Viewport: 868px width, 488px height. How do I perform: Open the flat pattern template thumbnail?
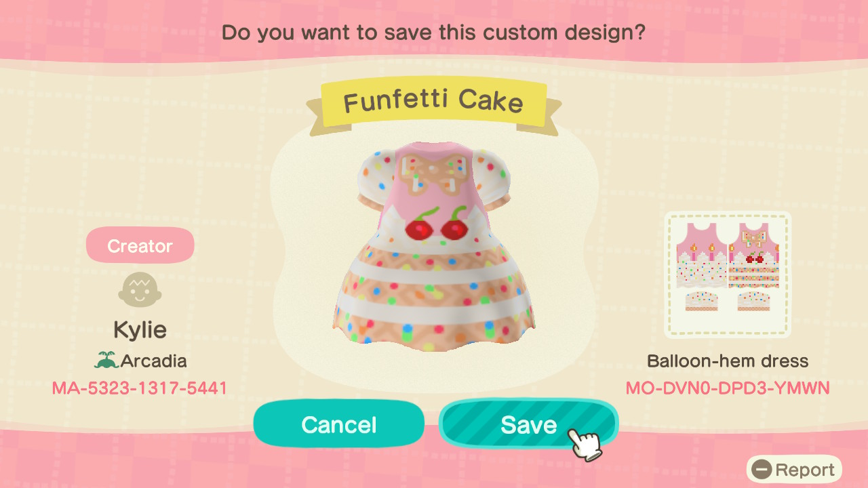(728, 274)
